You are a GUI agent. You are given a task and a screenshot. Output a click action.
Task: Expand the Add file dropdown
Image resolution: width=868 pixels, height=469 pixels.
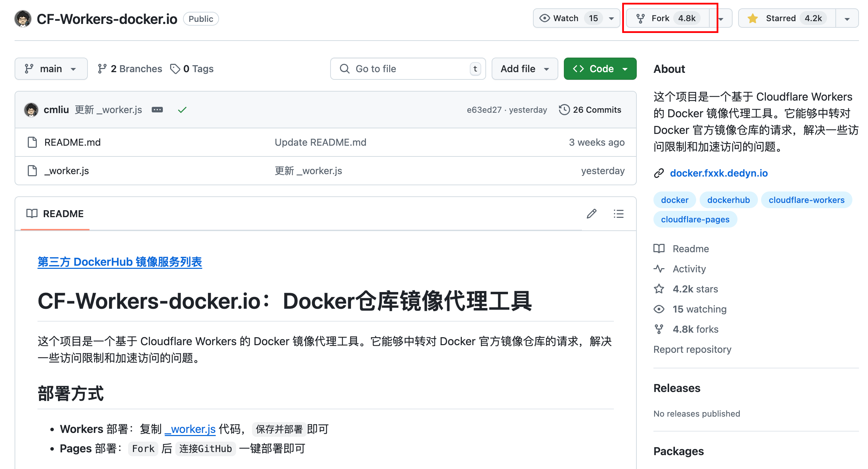tap(525, 69)
